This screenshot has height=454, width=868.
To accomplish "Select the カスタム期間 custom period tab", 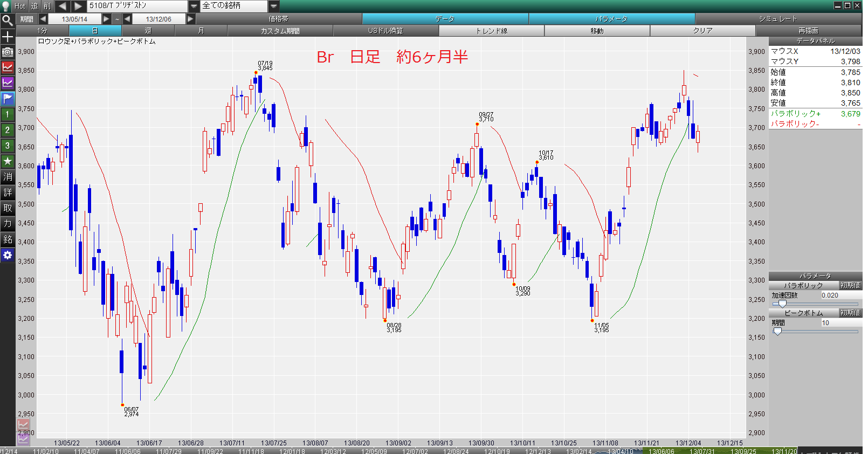I will pyautogui.click(x=280, y=31).
